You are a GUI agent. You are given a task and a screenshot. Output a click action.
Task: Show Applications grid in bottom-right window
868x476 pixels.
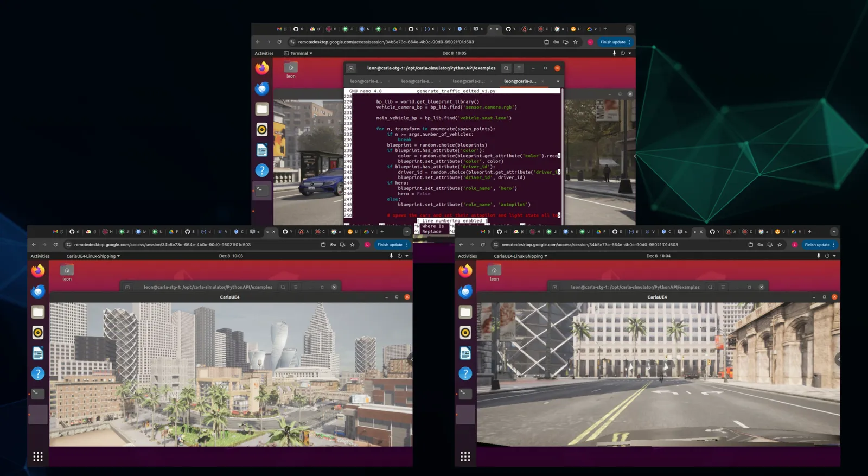tap(465, 456)
